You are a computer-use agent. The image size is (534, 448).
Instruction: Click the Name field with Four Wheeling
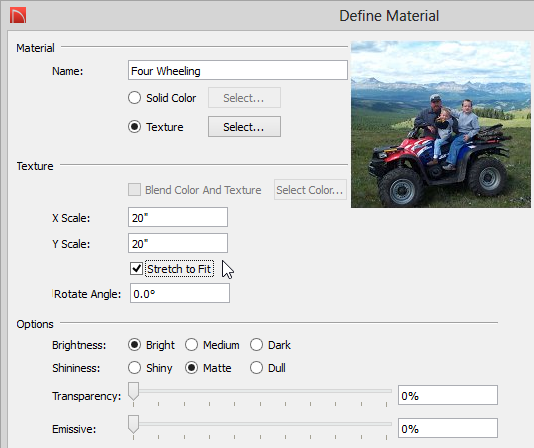[x=238, y=71]
